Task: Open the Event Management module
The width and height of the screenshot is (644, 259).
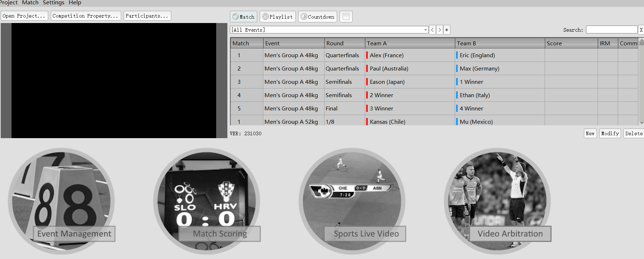Action: pos(62,201)
